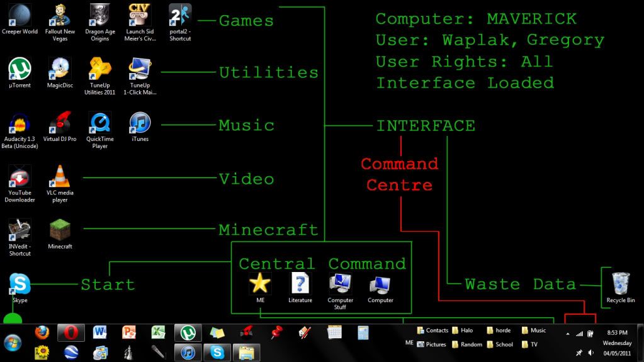Select the Dragon Age Origins desktop icon
Viewport: 644px width, 362px height.
click(100, 23)
